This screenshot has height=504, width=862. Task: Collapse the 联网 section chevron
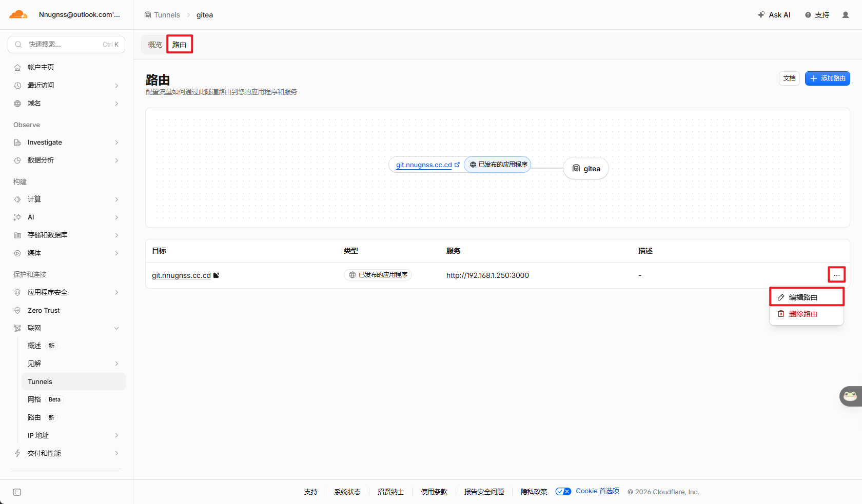pyautogui.click(x=116, y=328)
